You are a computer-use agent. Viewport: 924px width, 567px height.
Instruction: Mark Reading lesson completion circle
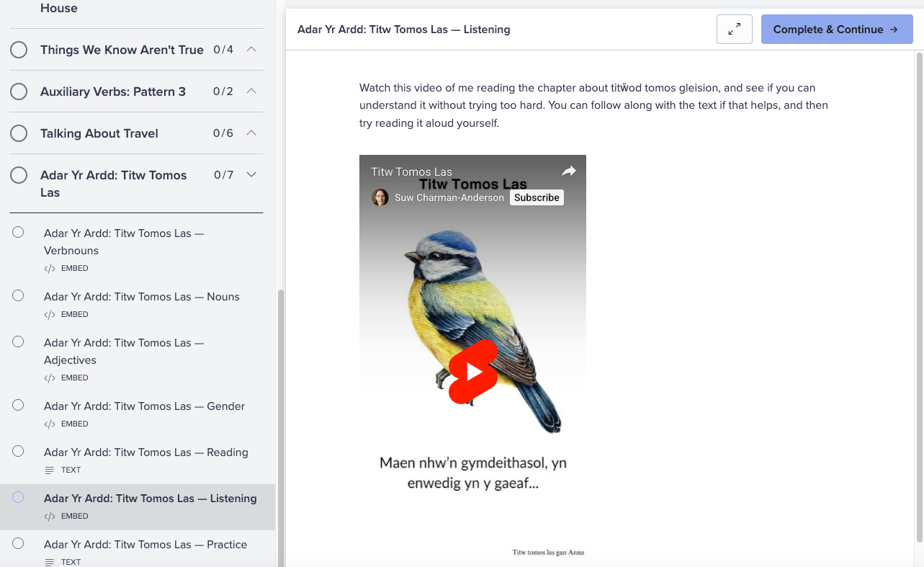pos(18,451)
